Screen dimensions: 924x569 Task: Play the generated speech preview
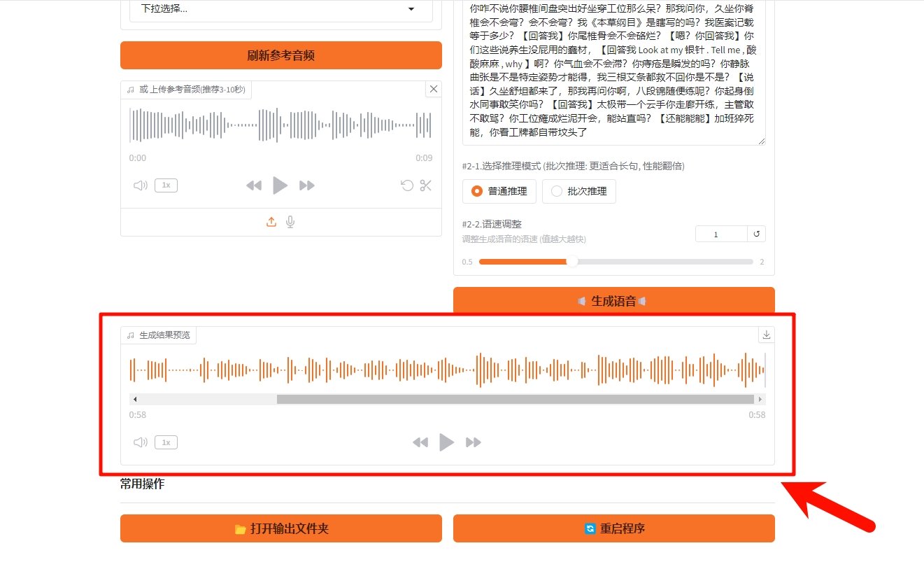(447, 442)
